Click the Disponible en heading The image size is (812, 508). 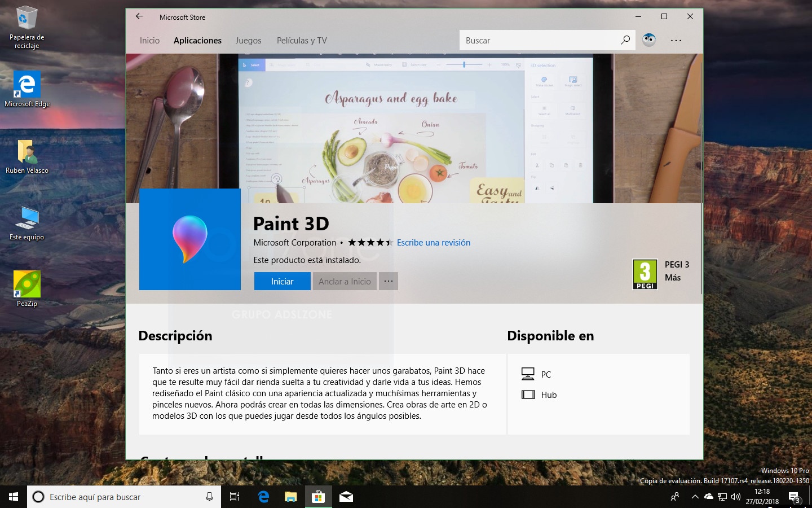[x=550, y=336]
